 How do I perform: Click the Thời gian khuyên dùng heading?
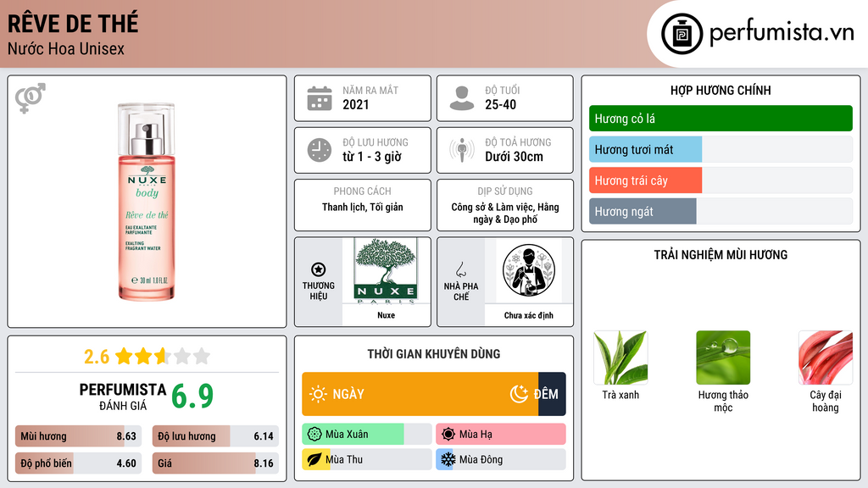pyautogui.click(x=434, y=354)
